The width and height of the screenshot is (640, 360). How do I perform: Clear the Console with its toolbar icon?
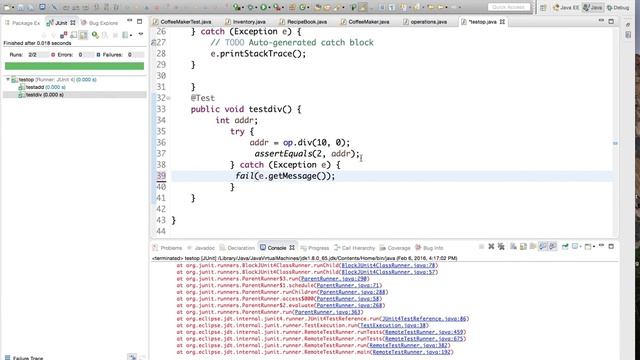click(x=513, y=247)
